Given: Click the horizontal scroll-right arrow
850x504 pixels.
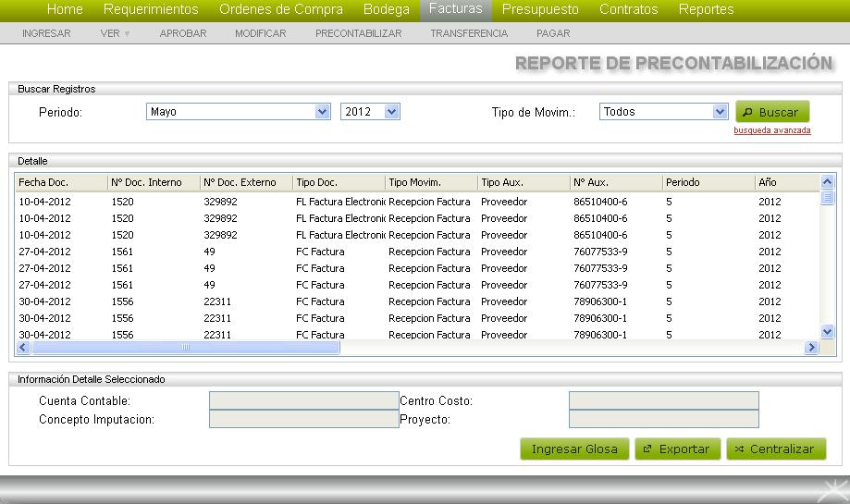Looking at the screenshot, I should [811, 348].
